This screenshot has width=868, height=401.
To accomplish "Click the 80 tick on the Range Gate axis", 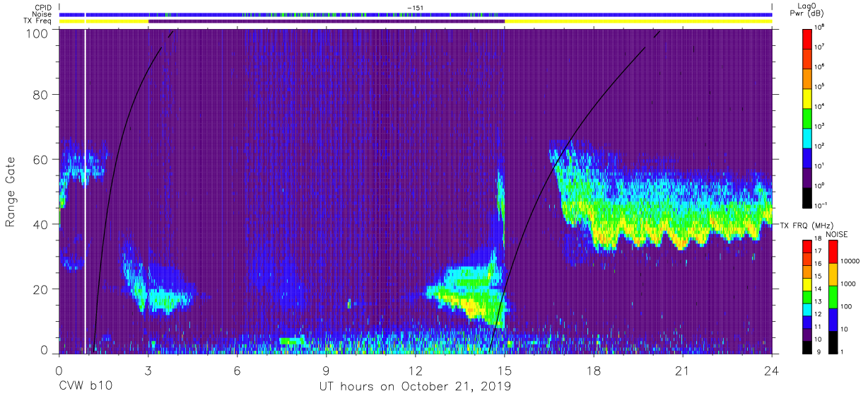I will click(x=41, y=95).
